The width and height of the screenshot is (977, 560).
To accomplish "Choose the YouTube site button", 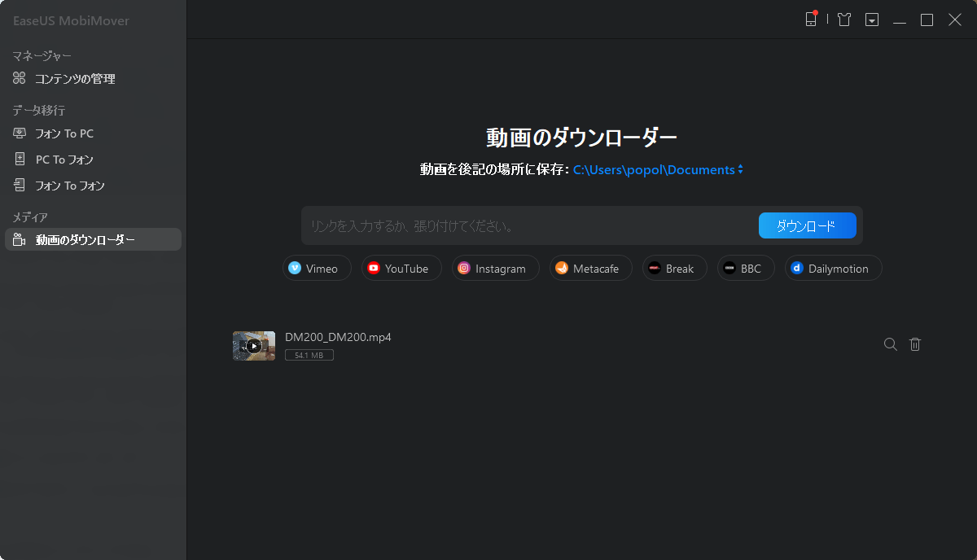I will tap(401, 268).
